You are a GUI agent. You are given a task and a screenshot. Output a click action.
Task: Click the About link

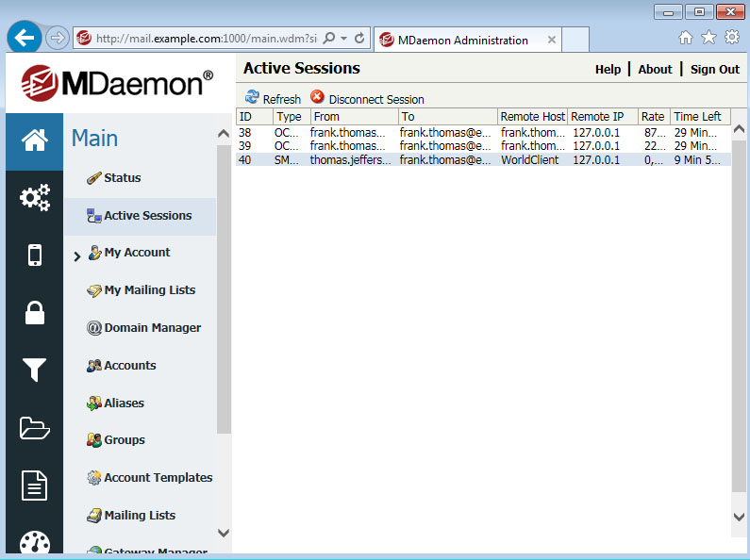pyautogui.click(x=655, y=69)
